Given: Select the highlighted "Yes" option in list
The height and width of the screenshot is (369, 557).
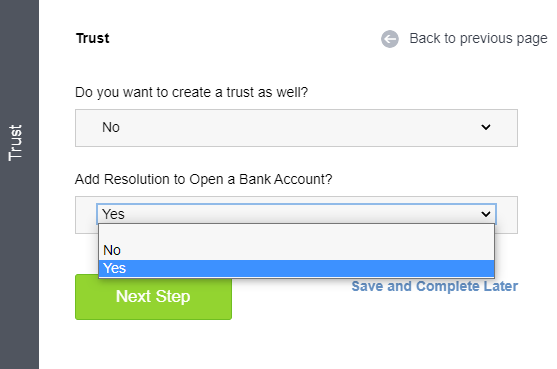Looking at the screenshot, I should pos(296,268).
